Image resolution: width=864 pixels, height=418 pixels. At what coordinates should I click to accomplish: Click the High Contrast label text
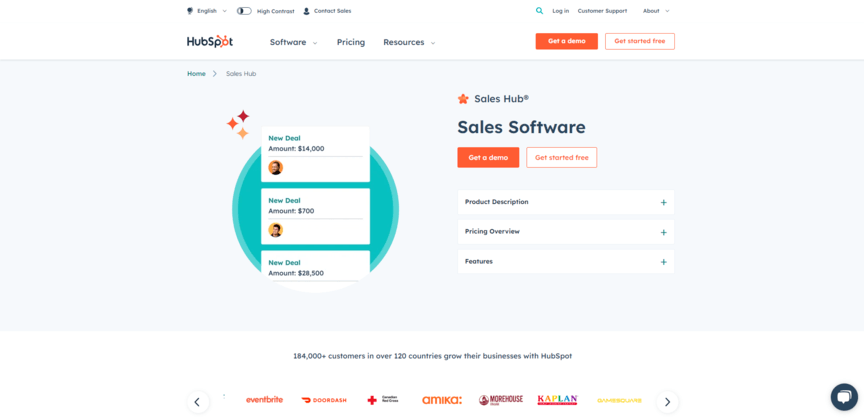276,11
